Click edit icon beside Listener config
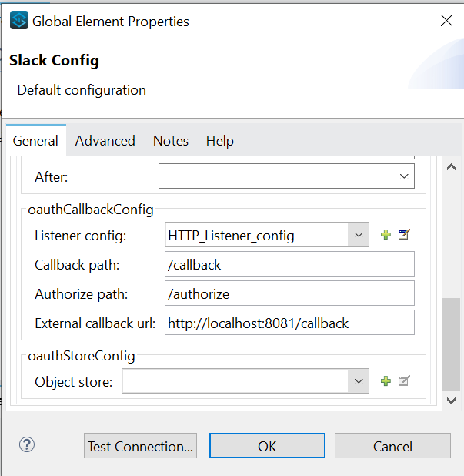Image resolution: width=464 pixels, height=476 pixels. point(404,235)
